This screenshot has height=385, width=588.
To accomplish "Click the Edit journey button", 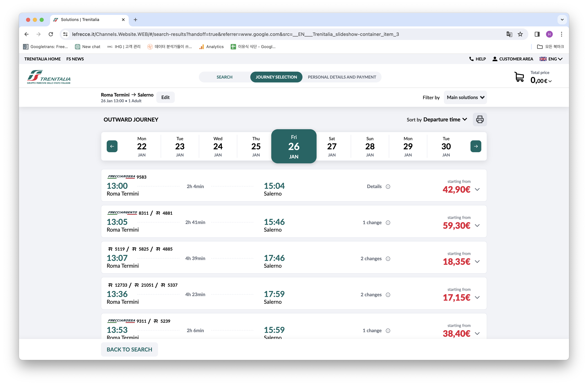I will tap(165, 97).
